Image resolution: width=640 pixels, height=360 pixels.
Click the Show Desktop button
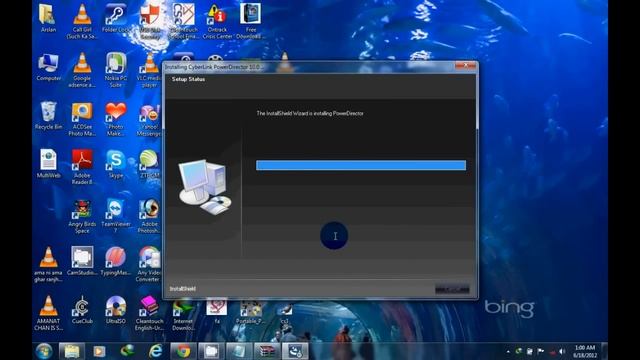point(605,351)
